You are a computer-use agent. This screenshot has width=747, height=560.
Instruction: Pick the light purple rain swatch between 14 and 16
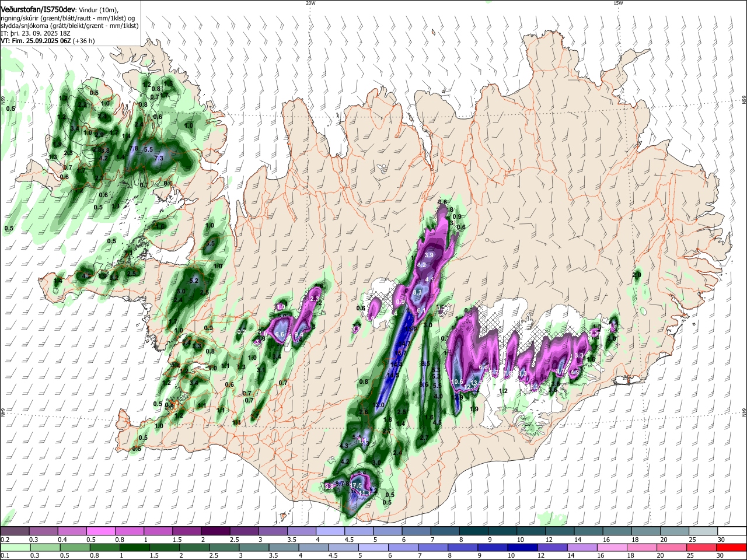(x=582, y=547)
